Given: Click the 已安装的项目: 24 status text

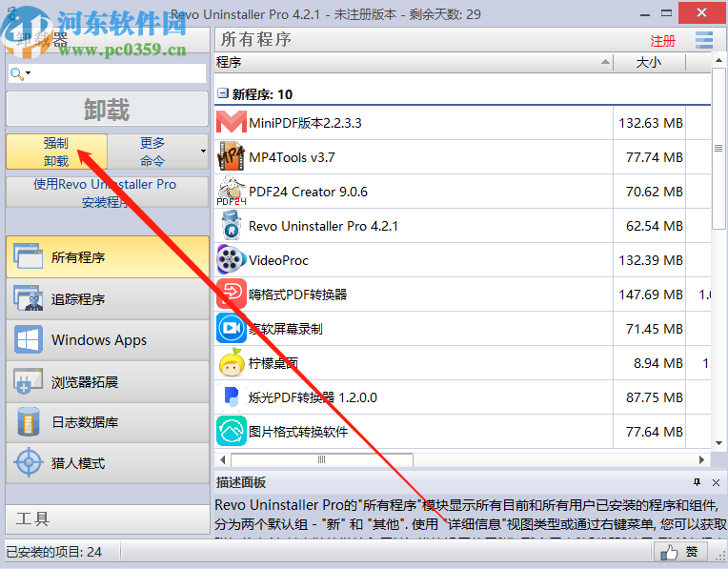Looking at the screenshot, I should tap(54, 552).
